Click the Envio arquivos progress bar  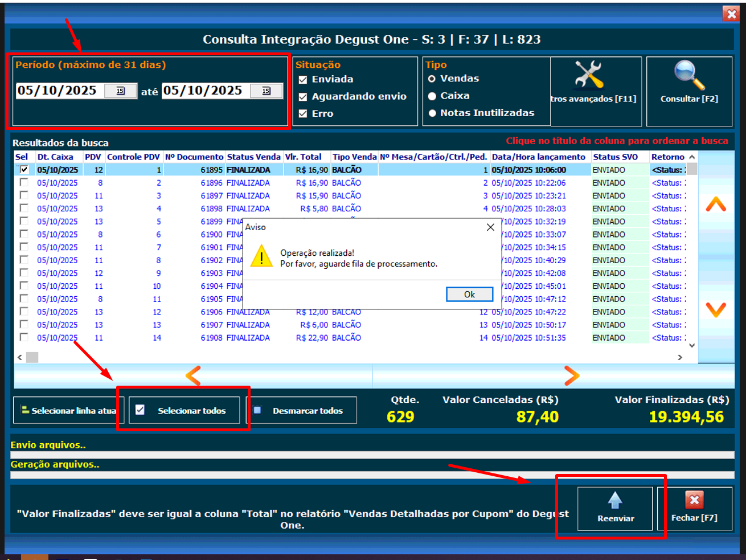coord(372,455)
